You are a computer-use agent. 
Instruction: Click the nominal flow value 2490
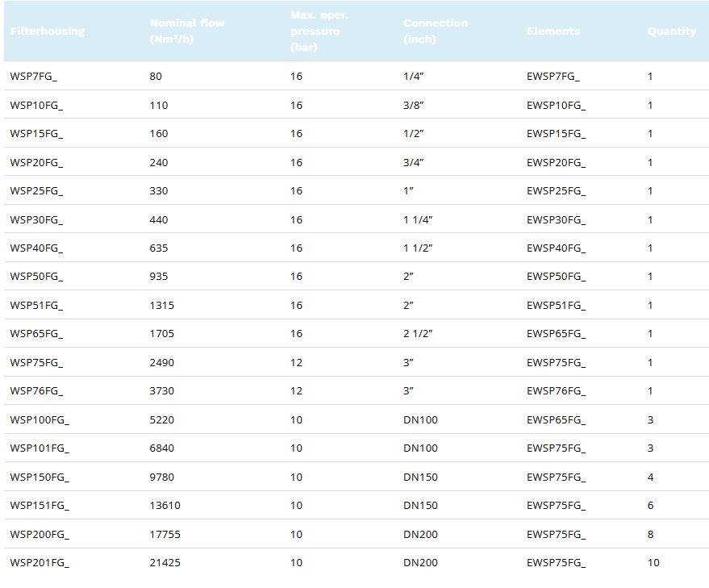(x=161, y=363)
